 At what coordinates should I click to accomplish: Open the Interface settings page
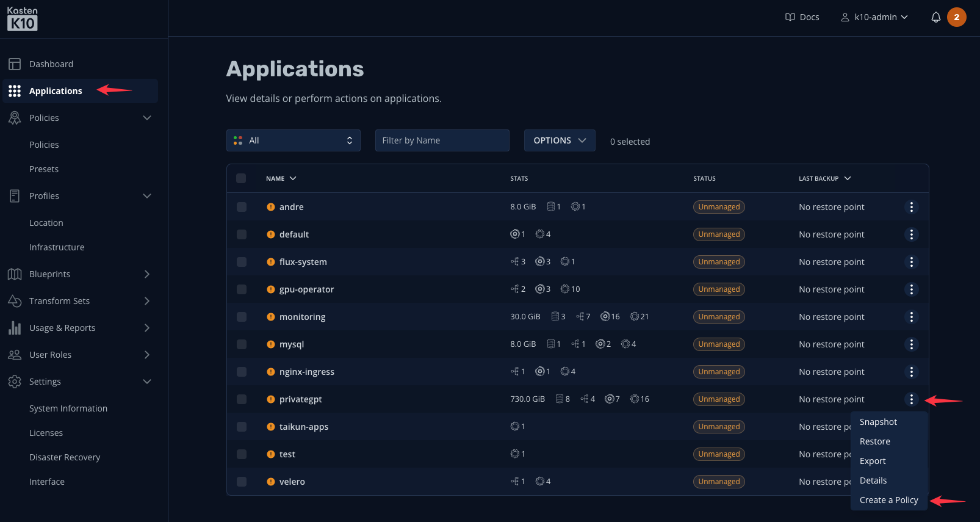(47, 482)
